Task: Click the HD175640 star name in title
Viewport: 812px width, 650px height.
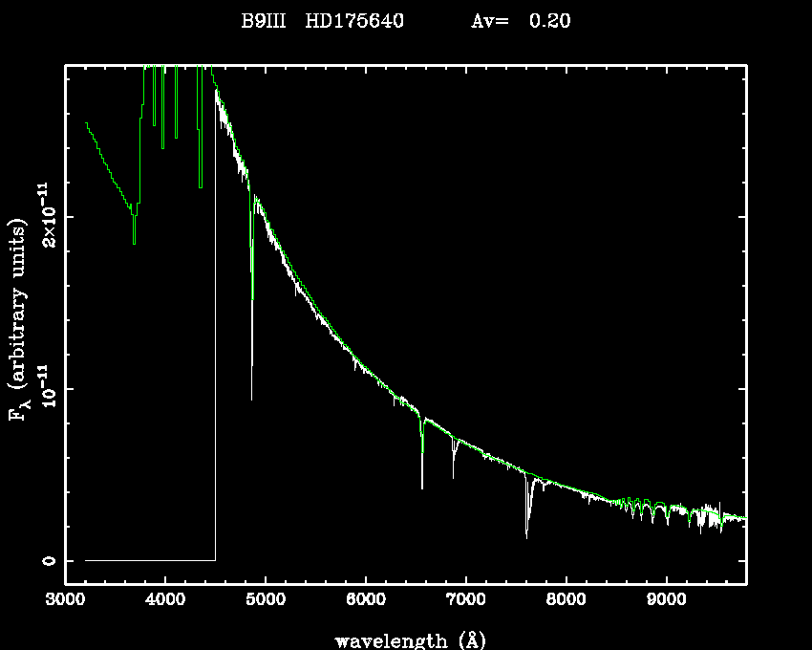Action: pos(354,22)
